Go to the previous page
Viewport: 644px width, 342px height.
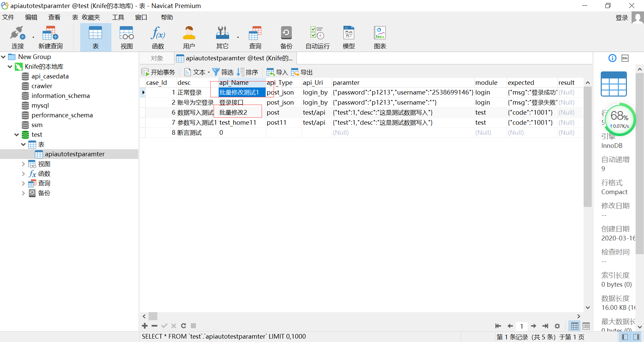click(510, 326)
